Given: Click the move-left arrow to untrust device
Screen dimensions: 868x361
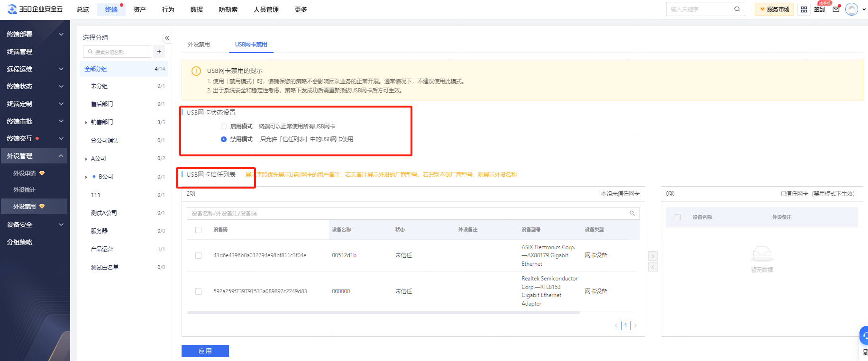Looking at the screenshot, I should (653, 267).
